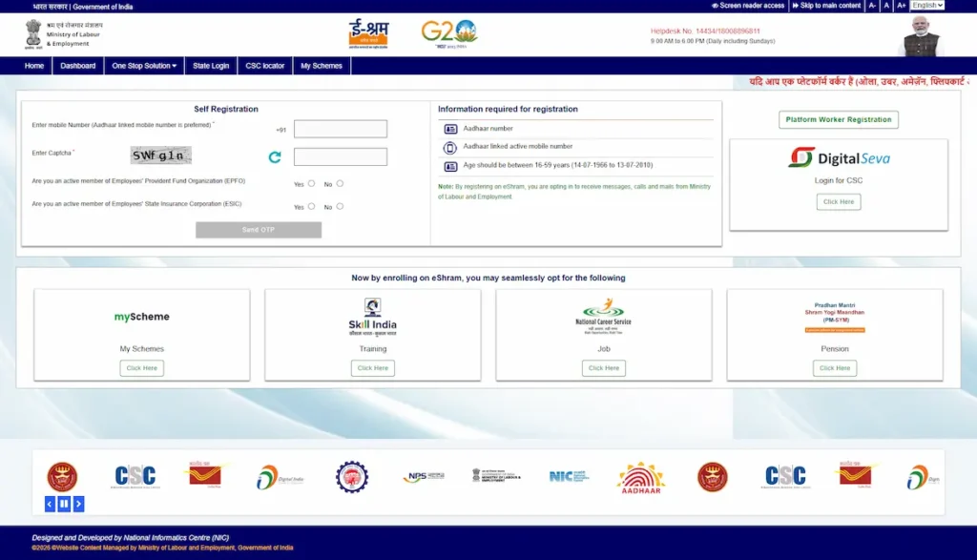Viewport: 977px width, 560px height.
Task: Open Screen reader access link
Action: pos(748,6)
